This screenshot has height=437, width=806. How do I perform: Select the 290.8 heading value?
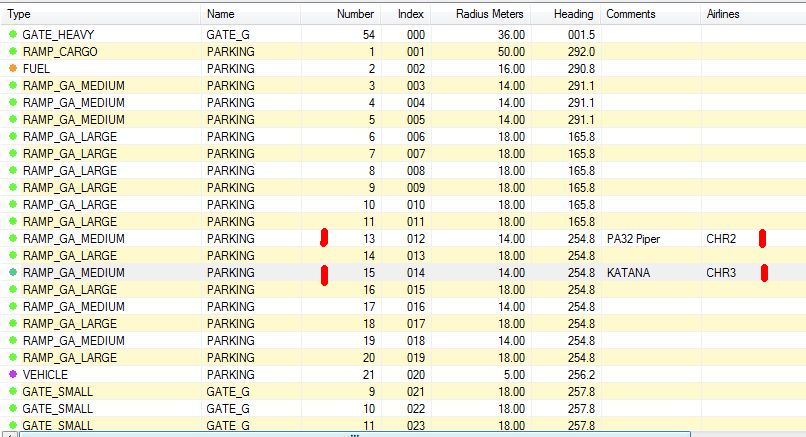tap(581, 68)
